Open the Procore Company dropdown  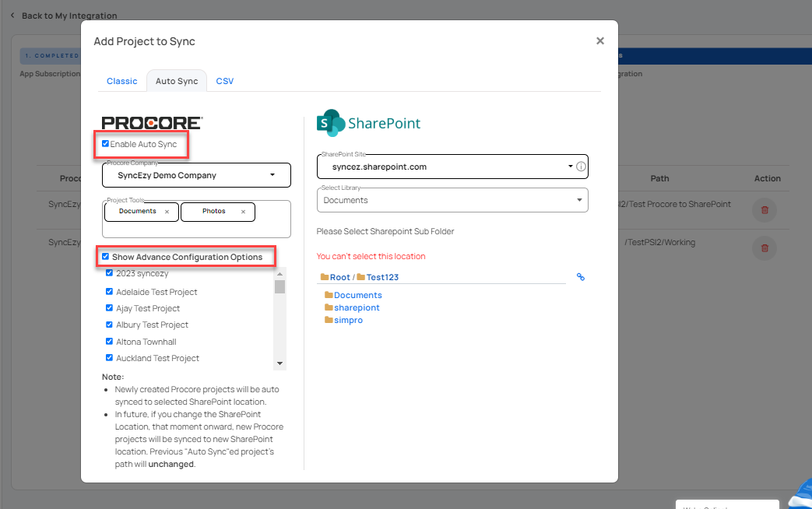click(196, 175)
